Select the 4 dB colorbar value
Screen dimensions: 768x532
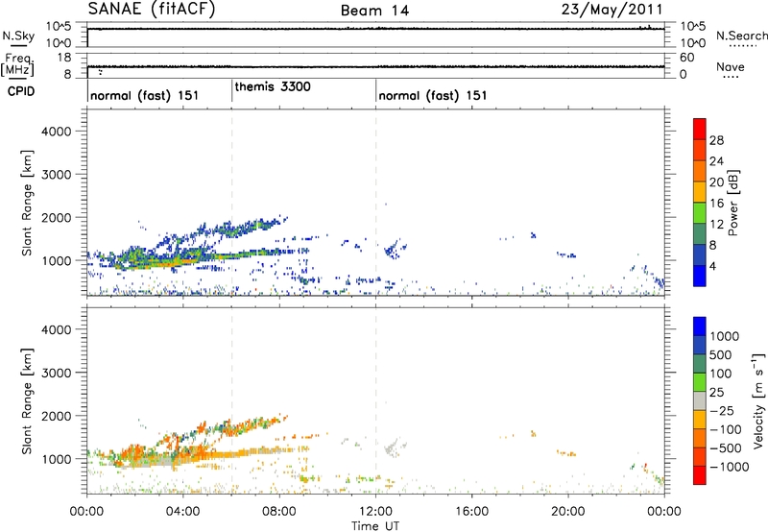coord(712,266)
